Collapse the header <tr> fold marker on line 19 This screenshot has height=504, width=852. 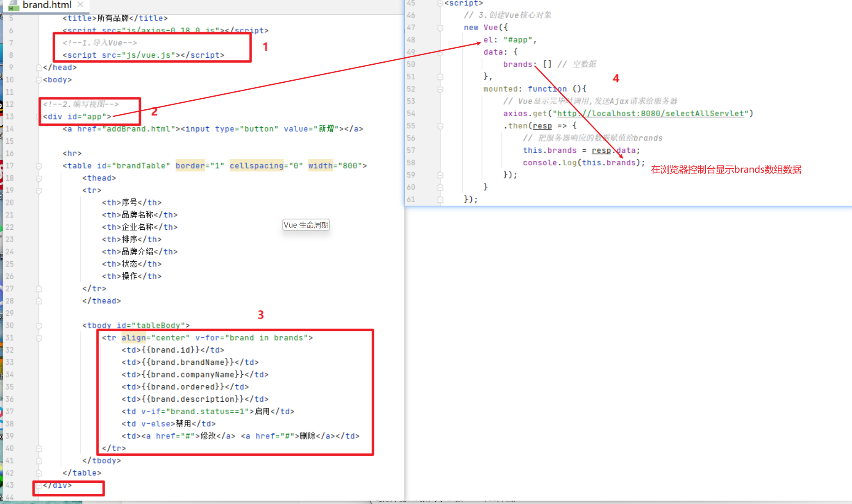coord(39,190)
